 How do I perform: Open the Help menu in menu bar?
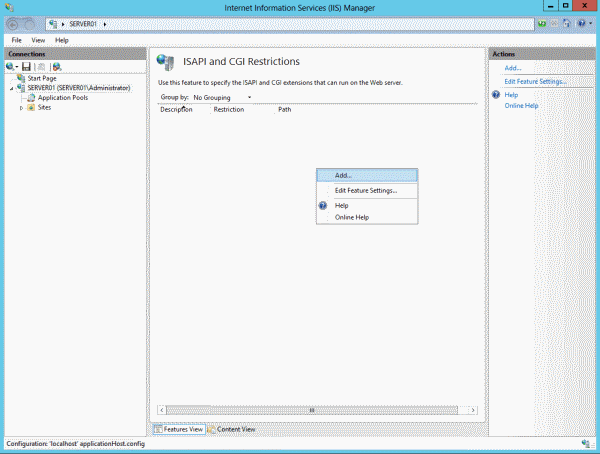pyautogui.click(x=62, y=40)
